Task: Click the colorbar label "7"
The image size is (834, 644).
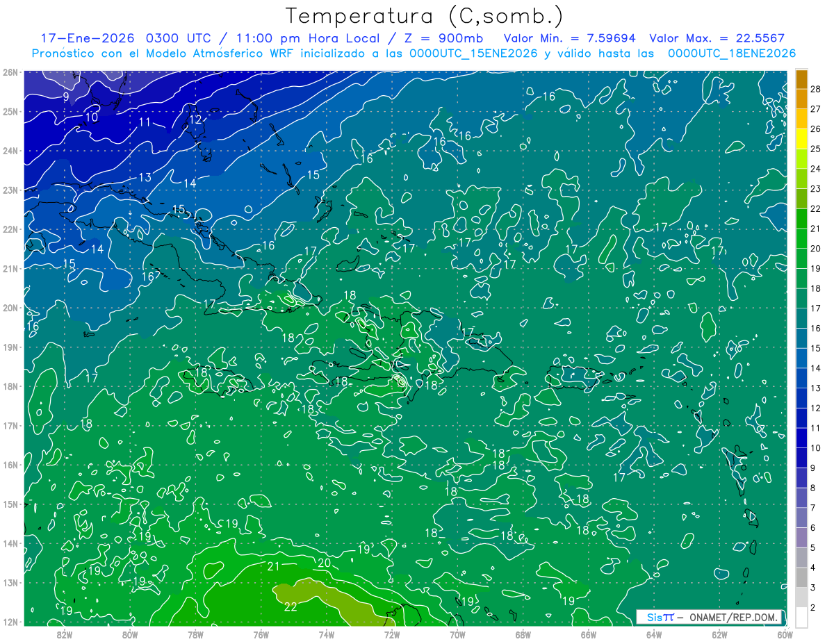Action: tap(813, 508)
